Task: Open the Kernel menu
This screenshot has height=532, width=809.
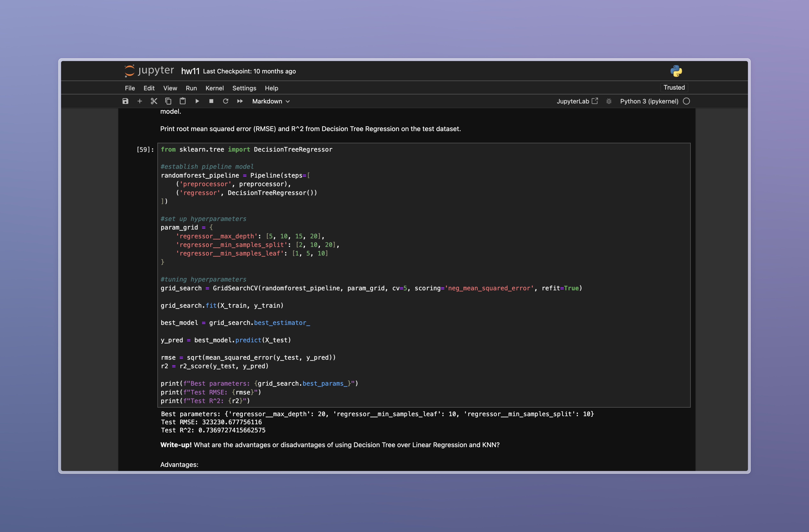Action: pyautogui.click(x=214, y=88)
